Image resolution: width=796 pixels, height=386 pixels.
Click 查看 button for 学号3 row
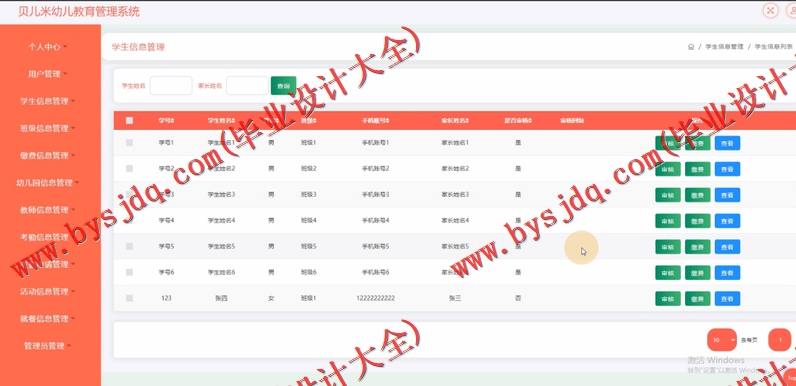point(727,195)
